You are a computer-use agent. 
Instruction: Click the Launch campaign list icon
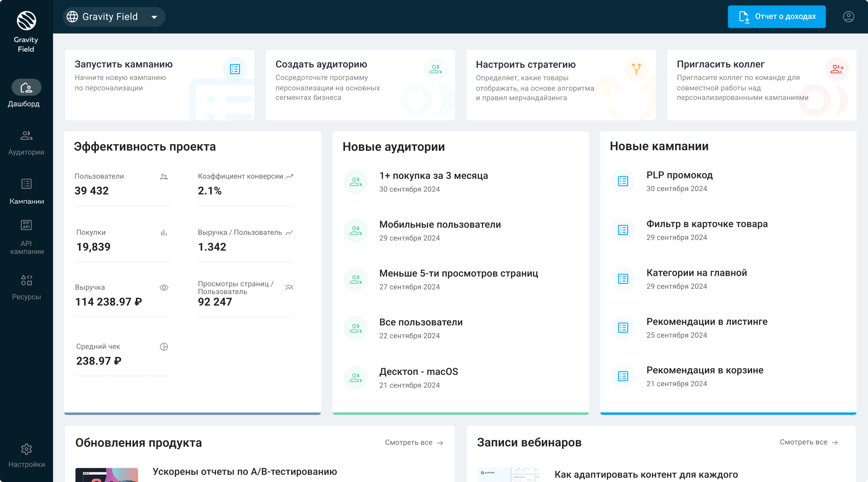click(235, 69)
